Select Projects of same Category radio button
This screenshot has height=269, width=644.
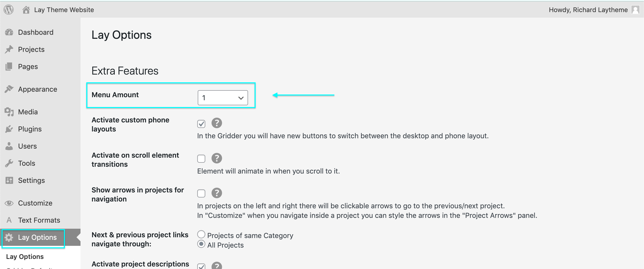201,234
